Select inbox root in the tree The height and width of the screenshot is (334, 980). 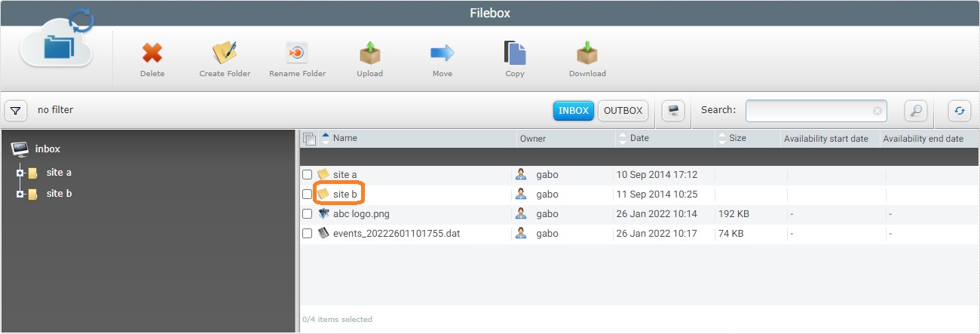pyautogui.click(x=47, y=149)
